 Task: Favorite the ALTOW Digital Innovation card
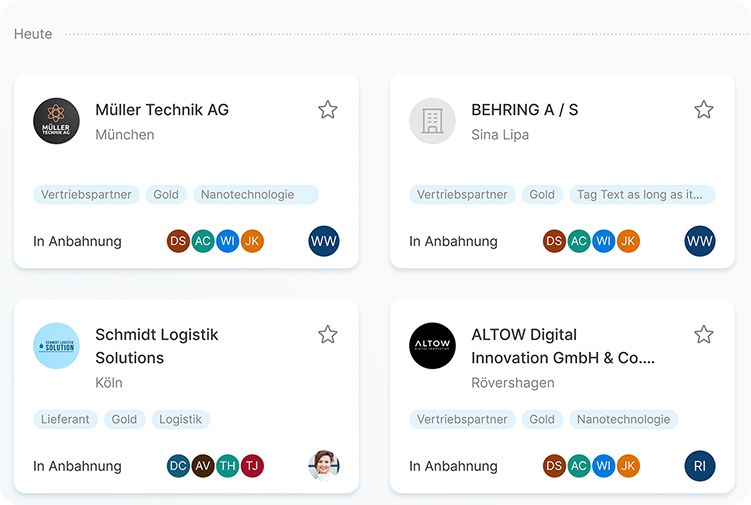pos(704,334)
